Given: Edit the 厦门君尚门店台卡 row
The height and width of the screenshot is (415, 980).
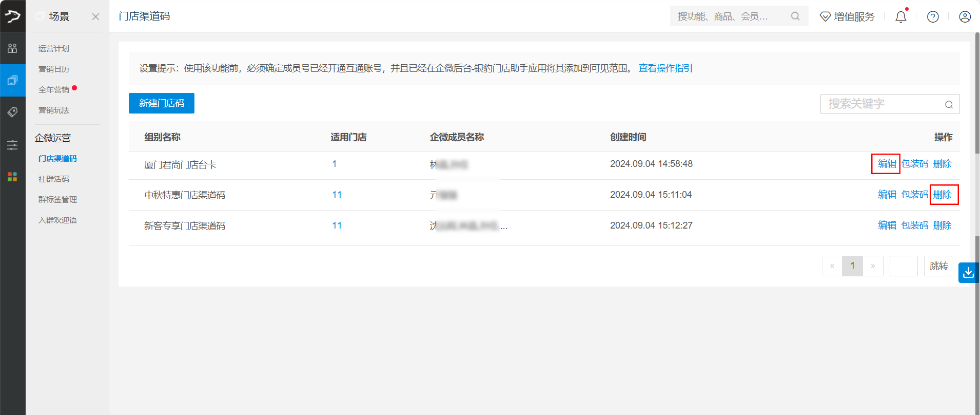Looking at the screenshot, I should tap(887, 164).
